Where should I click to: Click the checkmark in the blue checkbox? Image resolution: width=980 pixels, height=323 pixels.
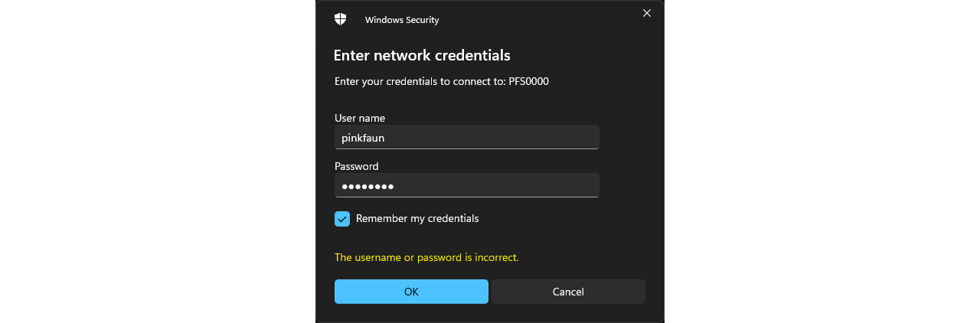point(342,219)
